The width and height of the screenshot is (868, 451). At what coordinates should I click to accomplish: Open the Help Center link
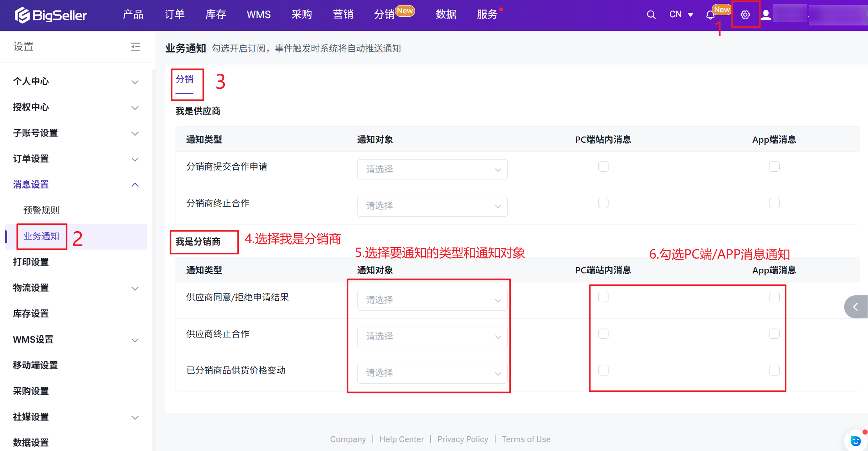401,439
